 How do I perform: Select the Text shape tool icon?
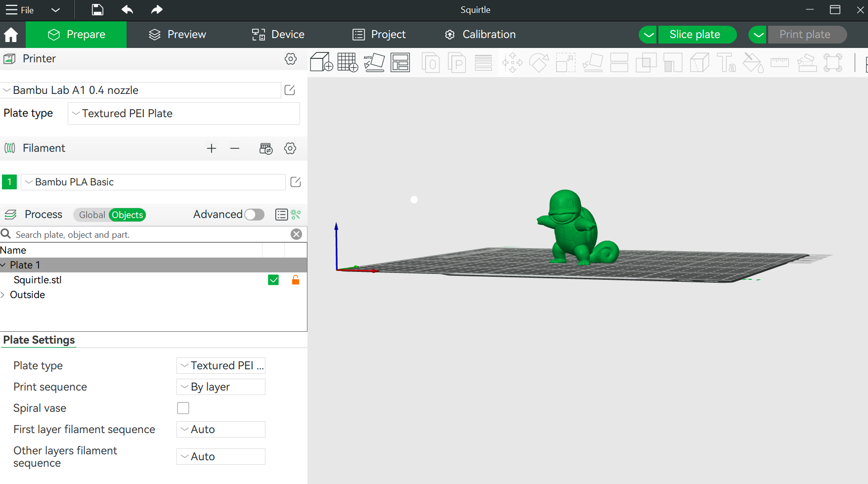[x=726, y=62]
